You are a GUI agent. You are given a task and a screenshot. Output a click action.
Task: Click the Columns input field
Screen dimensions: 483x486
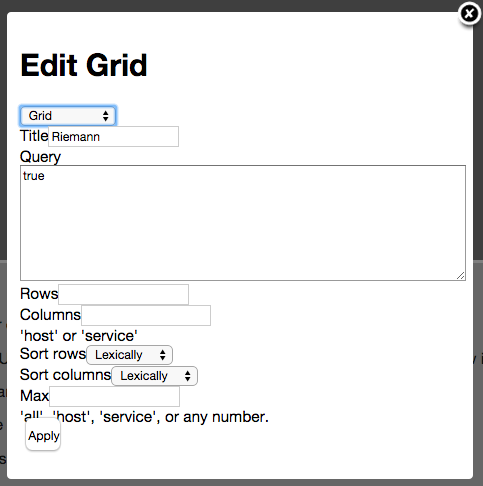click(x=146, y=315)
